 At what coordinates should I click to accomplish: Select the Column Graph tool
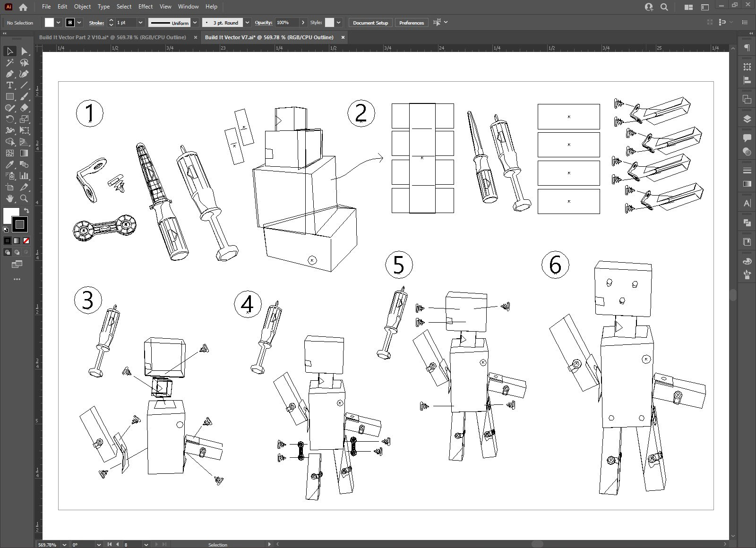24,176
